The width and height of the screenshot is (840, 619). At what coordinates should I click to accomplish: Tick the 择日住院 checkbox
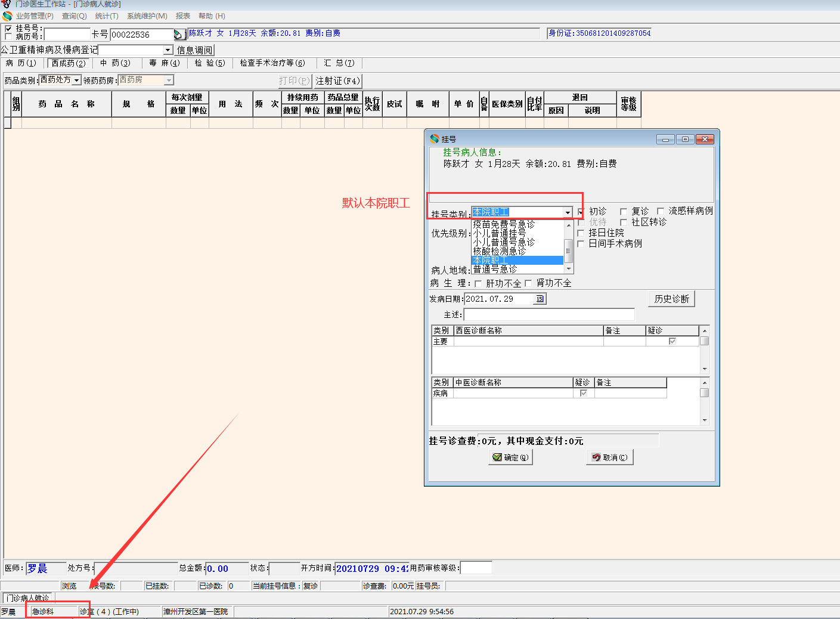(581, 233)
